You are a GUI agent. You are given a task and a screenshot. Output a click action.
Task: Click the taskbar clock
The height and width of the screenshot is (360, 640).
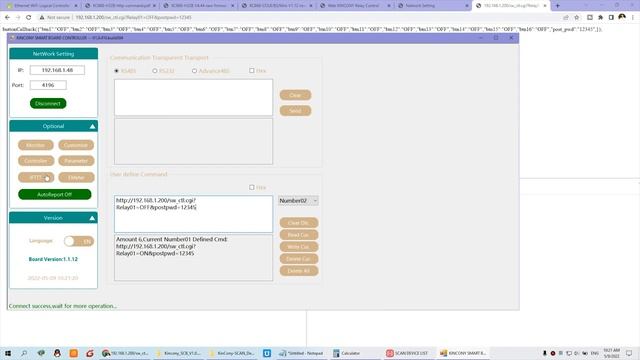pos(611,353)
